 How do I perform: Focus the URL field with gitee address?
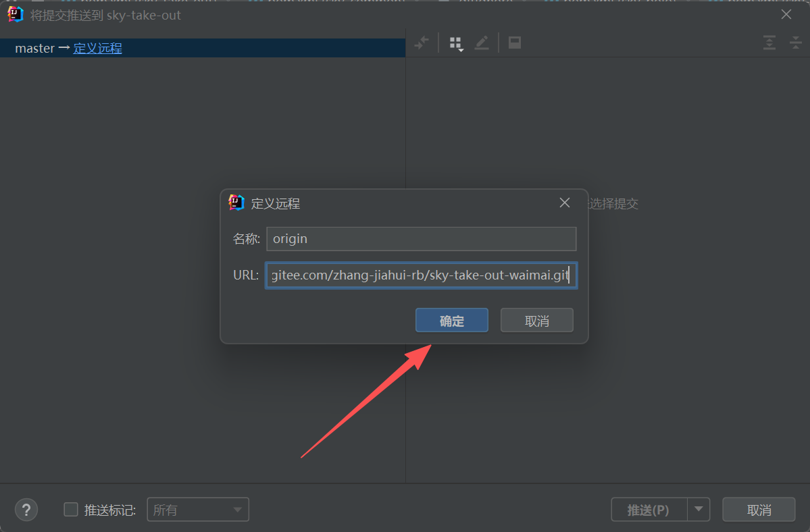pos(421,275)
